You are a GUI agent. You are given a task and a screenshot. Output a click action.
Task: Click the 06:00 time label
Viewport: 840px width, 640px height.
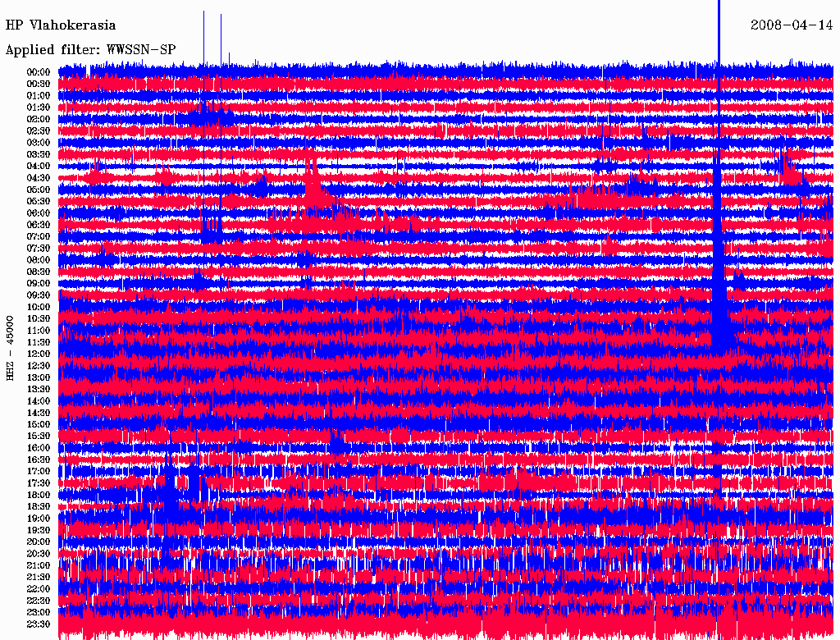pyautogui.click(x=39, y=213)
